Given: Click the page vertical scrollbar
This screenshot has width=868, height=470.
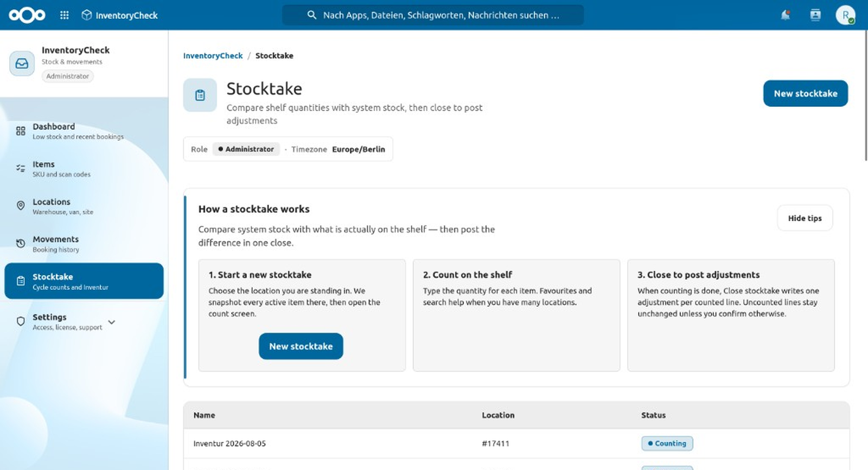Looking at the screenshot, I should coord(866,95).
